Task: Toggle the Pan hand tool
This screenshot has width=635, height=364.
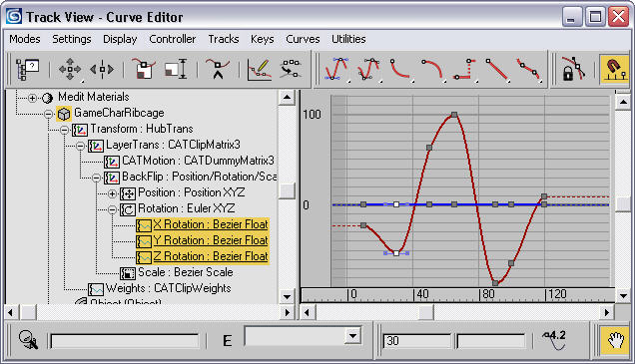Action: click(x=615, y=340)
